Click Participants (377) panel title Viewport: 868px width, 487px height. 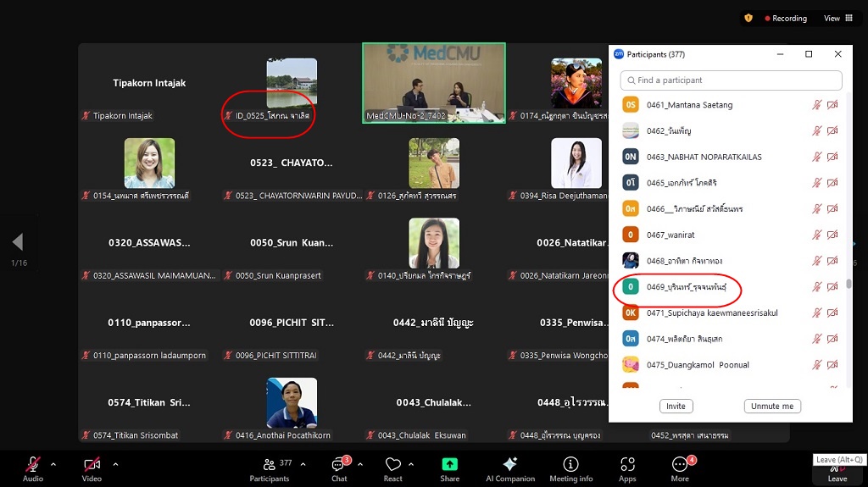coord(656,54)
